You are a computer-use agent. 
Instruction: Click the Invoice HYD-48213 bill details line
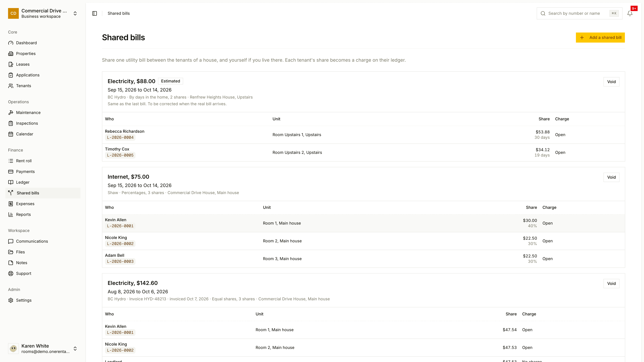pos(219,299)
